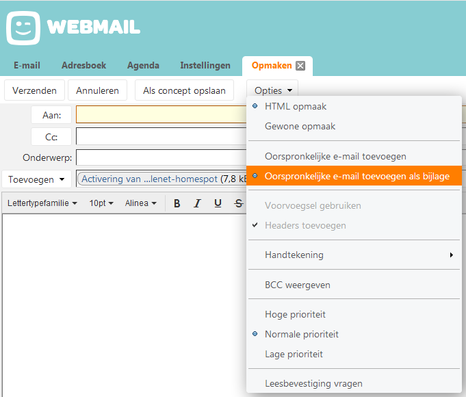
Task: Toggle Voorvoegsel gebruiken option
Action: coord(354,206)
